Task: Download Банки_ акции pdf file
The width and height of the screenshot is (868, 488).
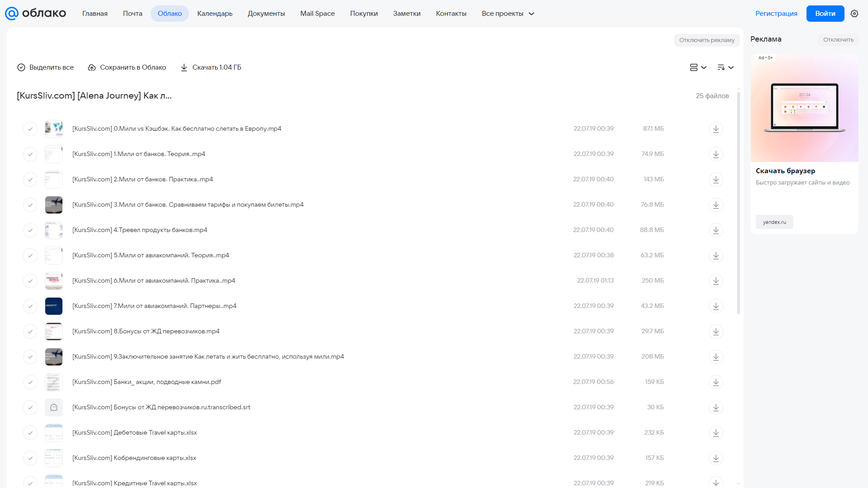Action: 716,382
